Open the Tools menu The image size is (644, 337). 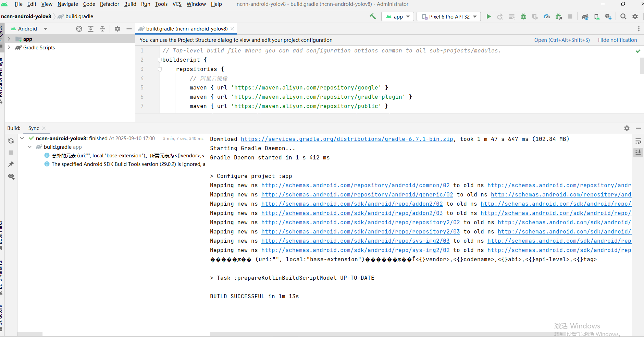click(161, 4)
